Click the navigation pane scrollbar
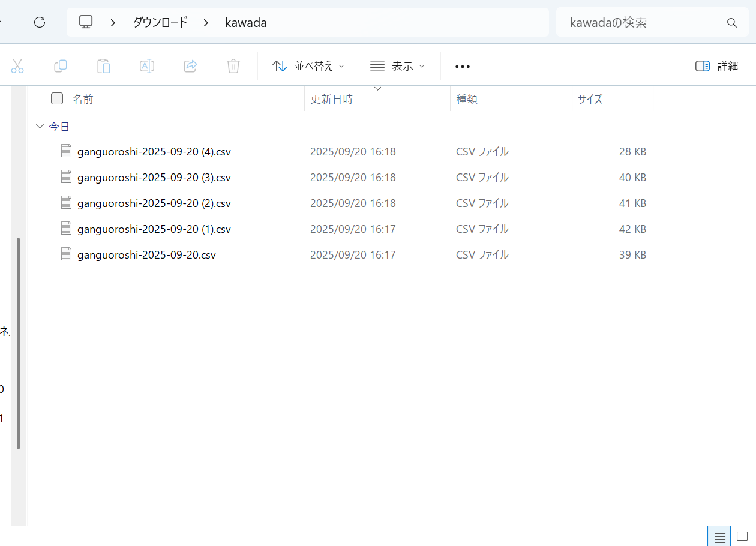 pos(19,342)
